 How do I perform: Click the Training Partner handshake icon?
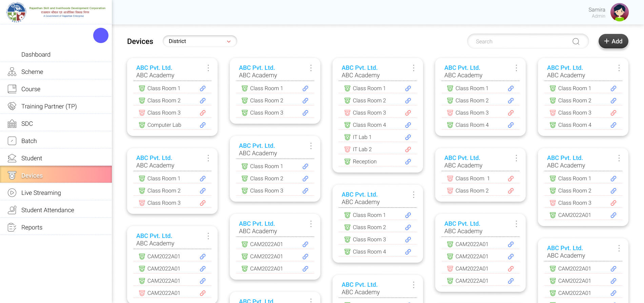point(12,106)
